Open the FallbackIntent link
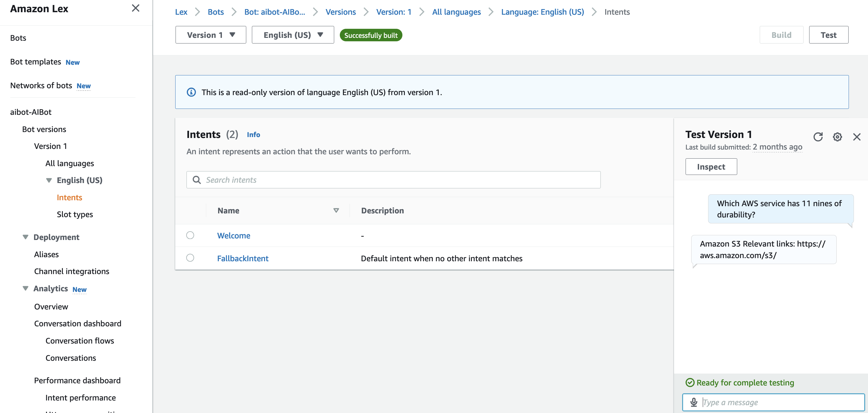The image size is (868, 413). tap(243, 258)
